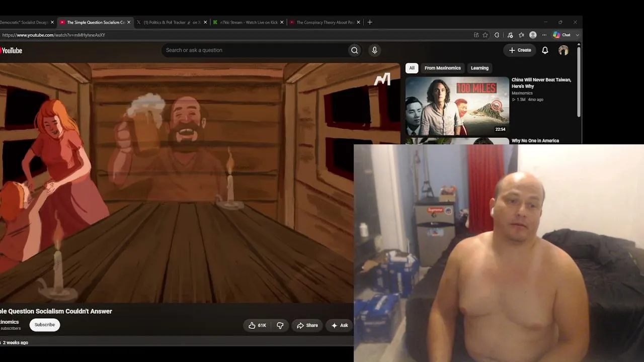Screen dimensions: 644x362
Task: Open the browser split screen icon
Action: point(476,35)
